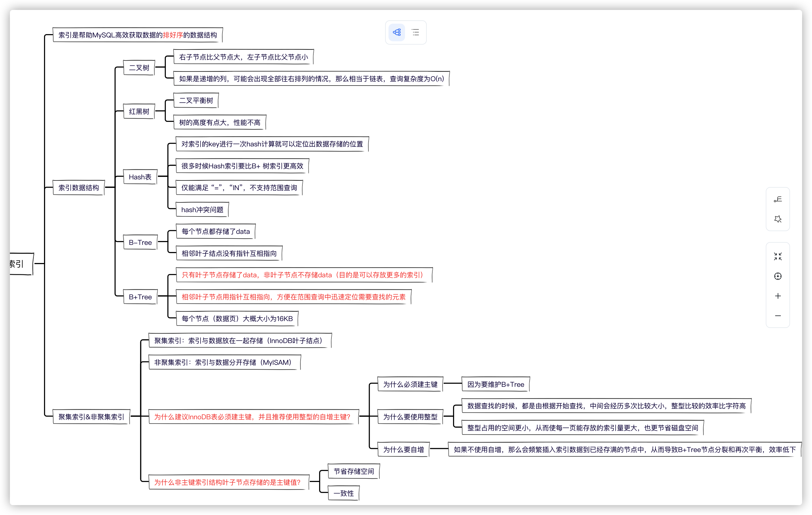Click the 节省存储空间 node

[x=354, y=471]
